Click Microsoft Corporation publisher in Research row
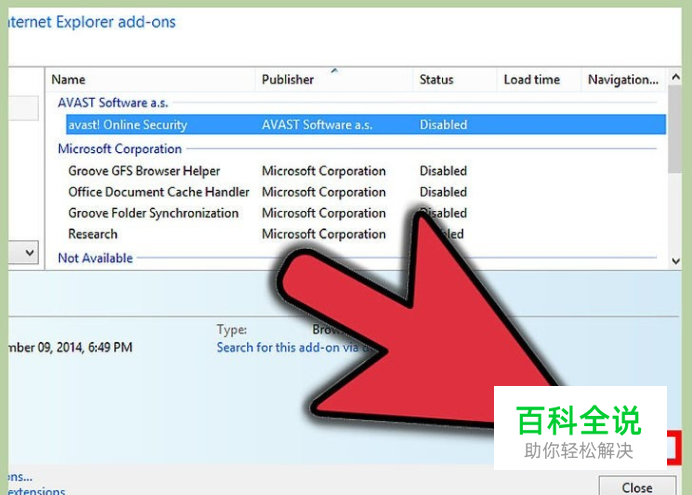Screen dimensions: 692x495 pyautogui.click(x=323, y=234)
